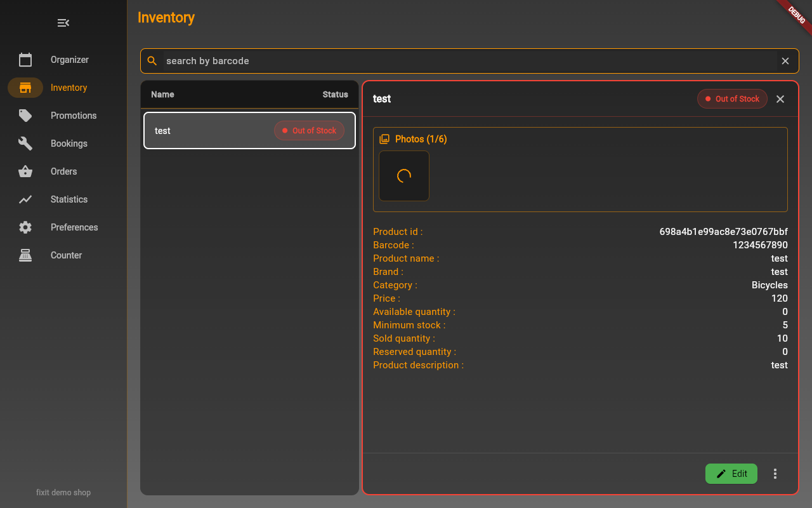This screenshot has width=812, height=508.
Task: Open the Preferences gear icon
Action: click(25, 227)
